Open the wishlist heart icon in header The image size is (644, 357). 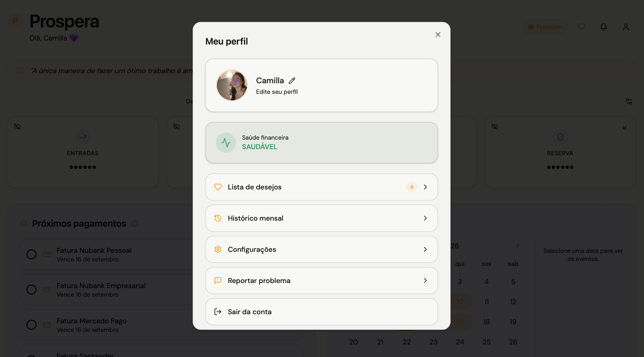click(582, 27)
